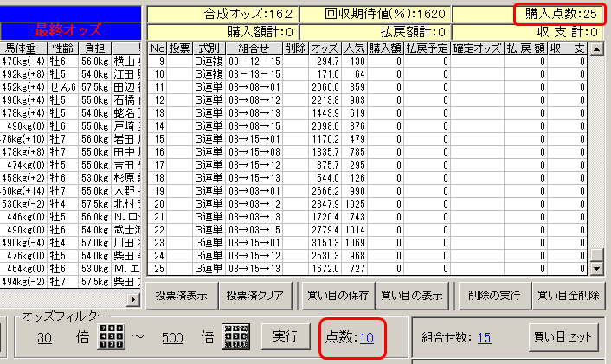The height and width of the screenshot is (364, 611).
Task: Click 買い目の表示 button
Action: (x=411, y=296)
